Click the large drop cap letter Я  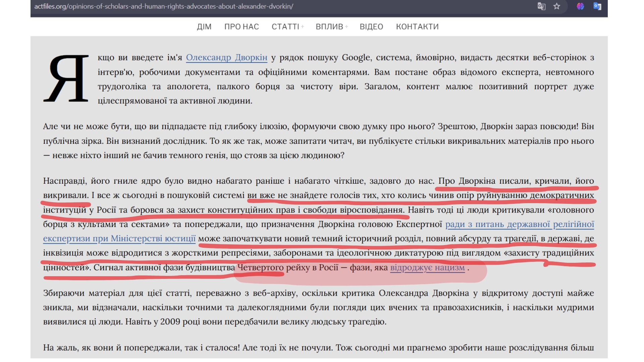(66, 78)
